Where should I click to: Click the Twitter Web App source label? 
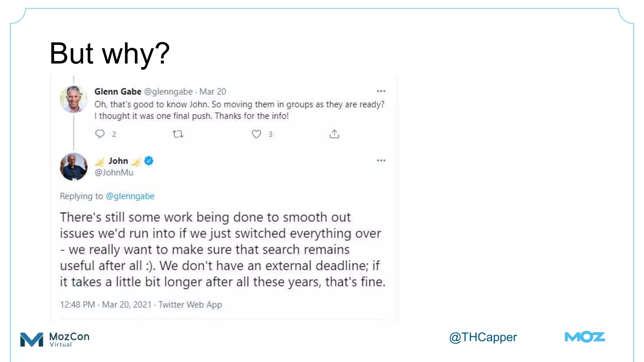pos(190,304)
